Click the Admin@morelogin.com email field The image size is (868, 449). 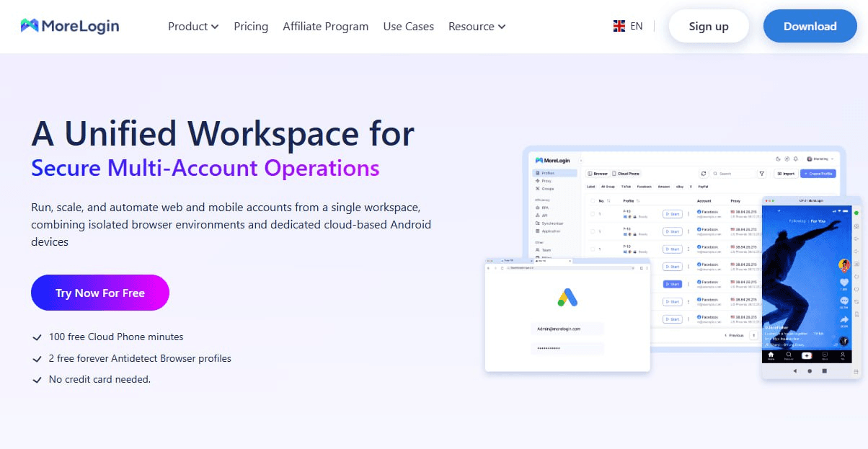(x=567, y=329)
